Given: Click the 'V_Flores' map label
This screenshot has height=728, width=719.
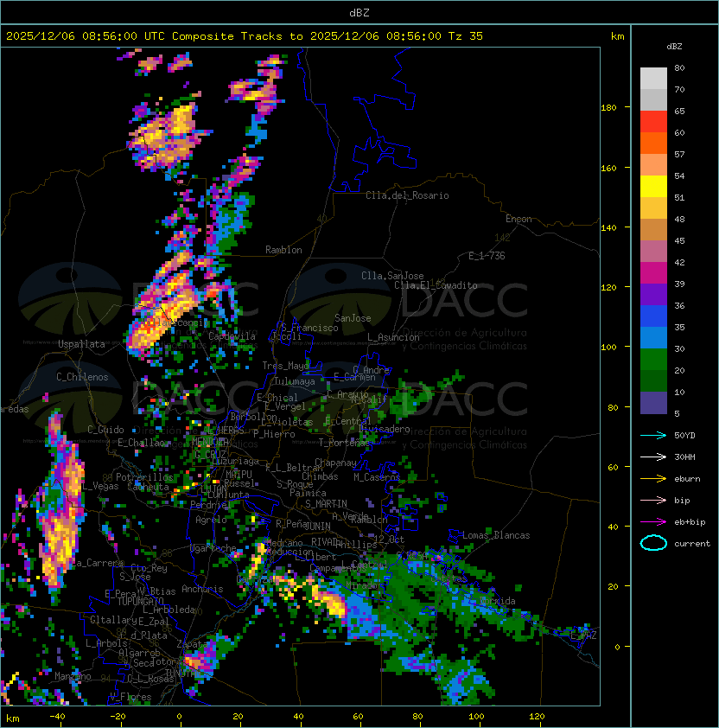Looking at the screenshot, I should (x=130, y=697).
